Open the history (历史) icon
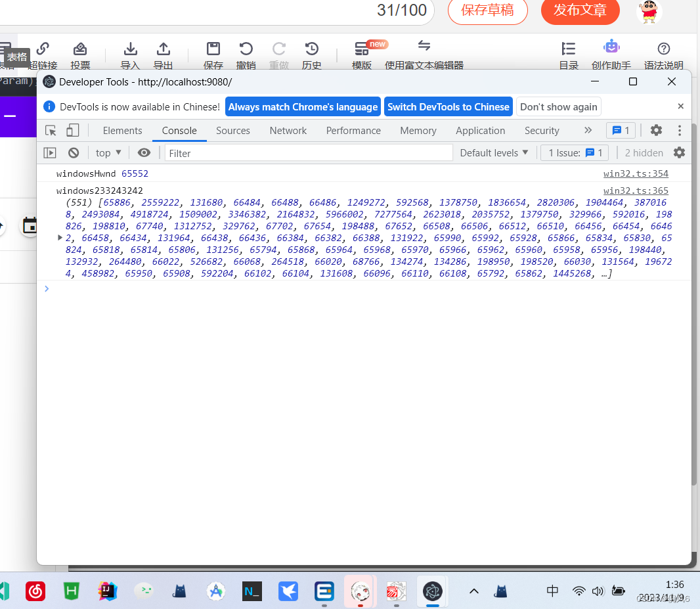Screen dimensions: 700x609 312,55
